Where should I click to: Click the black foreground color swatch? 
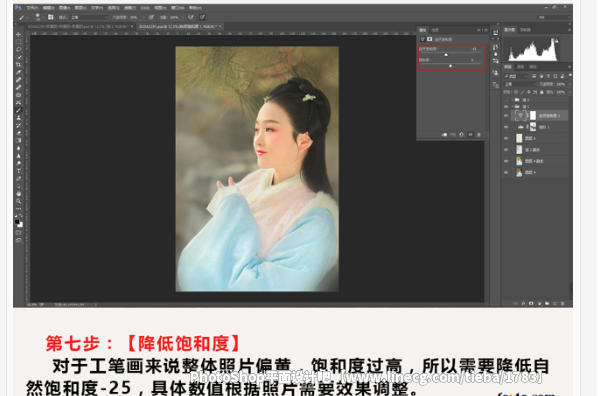[x=17, y=222]
